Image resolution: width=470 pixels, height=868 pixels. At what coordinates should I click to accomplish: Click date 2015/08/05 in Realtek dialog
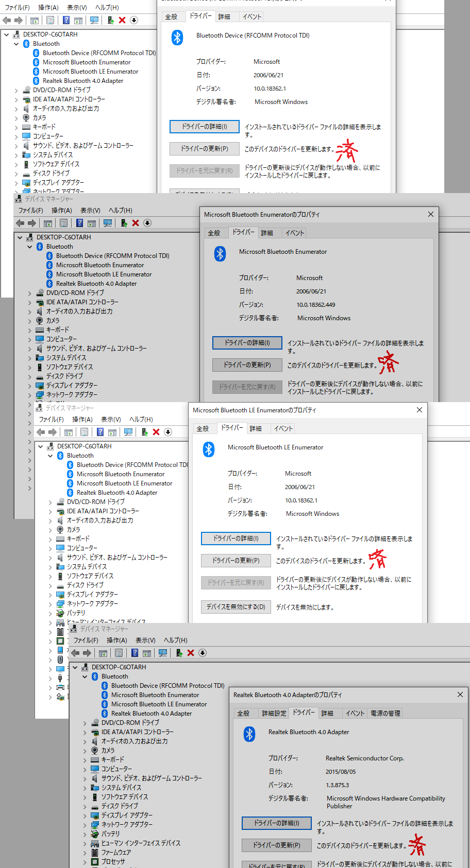click(x=340, y=772)
